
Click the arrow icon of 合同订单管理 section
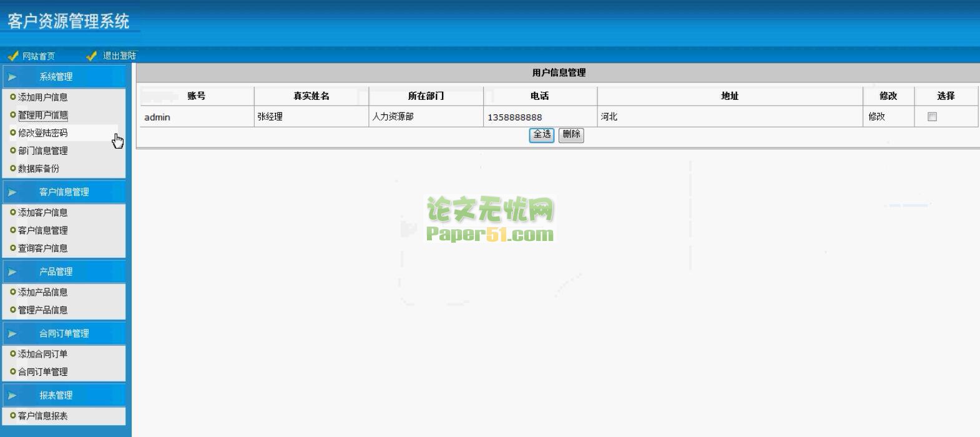tap(12, 333)
